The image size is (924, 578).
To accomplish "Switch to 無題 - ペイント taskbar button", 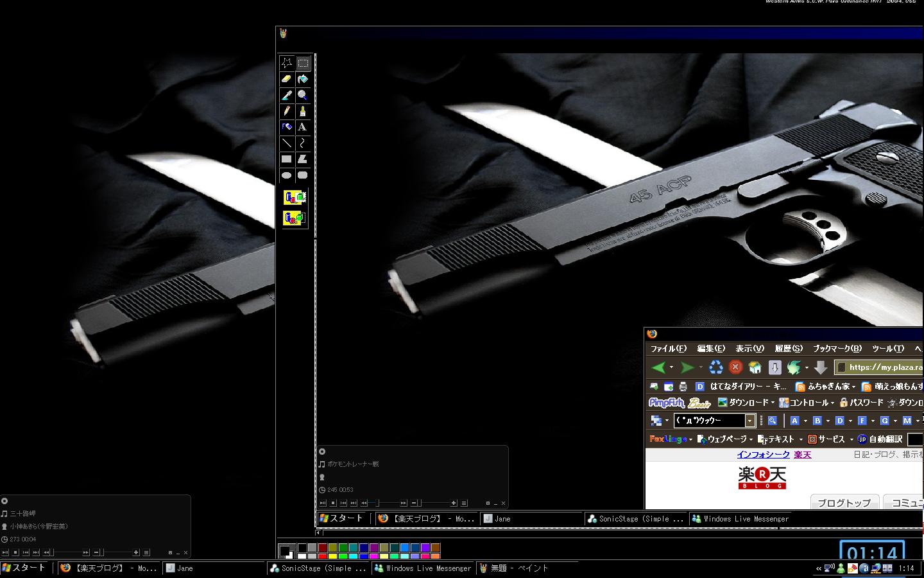I will point(527,568).
